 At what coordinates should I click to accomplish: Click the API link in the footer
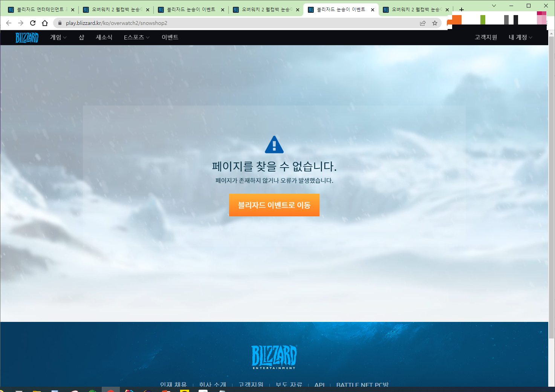[320, 384]
